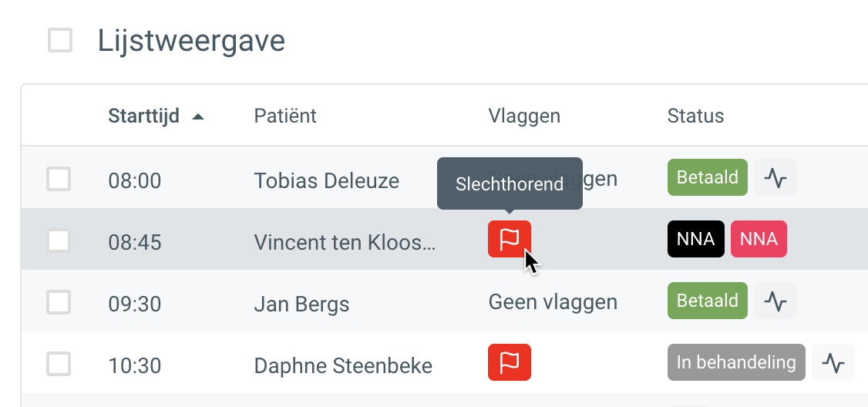Open activity pulse icon for Daphne Steenbeke
The width and height of the screenshot is (868, 407).
pyautogui.click(x=833, y=362)
